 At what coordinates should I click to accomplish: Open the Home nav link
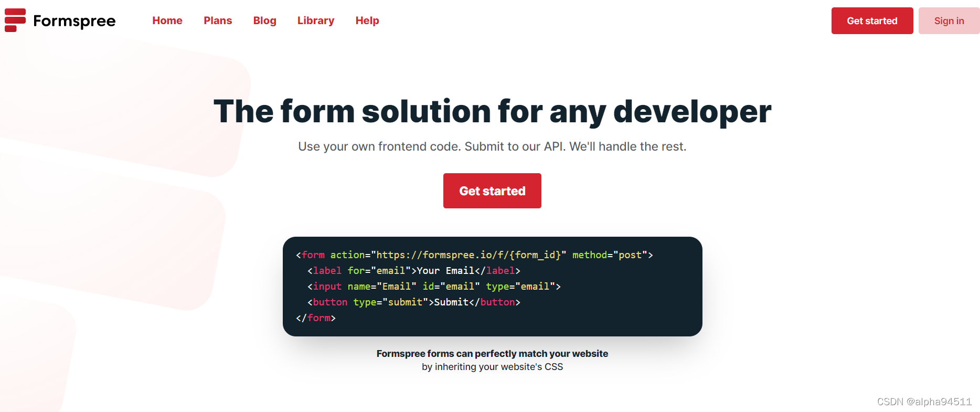tap(167, 20)
